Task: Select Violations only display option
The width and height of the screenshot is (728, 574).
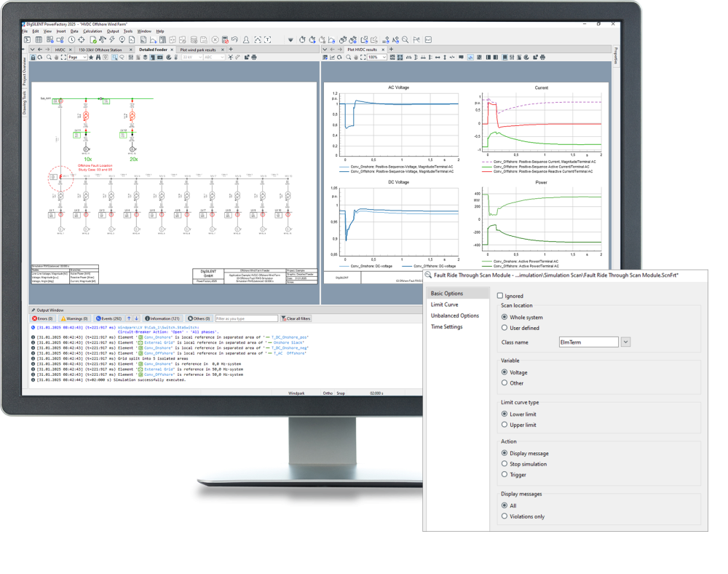Action: tap(505, 516)
